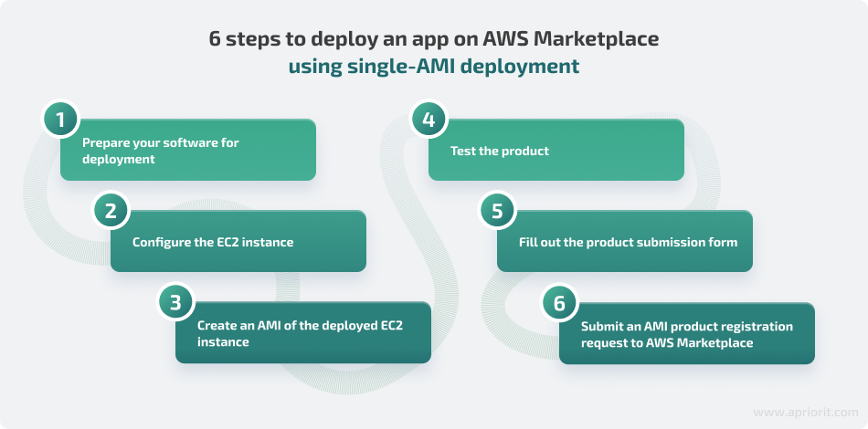The width and height of the screenshot is (868, 429).
Task: Click the number 6 circle badge
Action: pyautogui.click(x=560, y=302)
